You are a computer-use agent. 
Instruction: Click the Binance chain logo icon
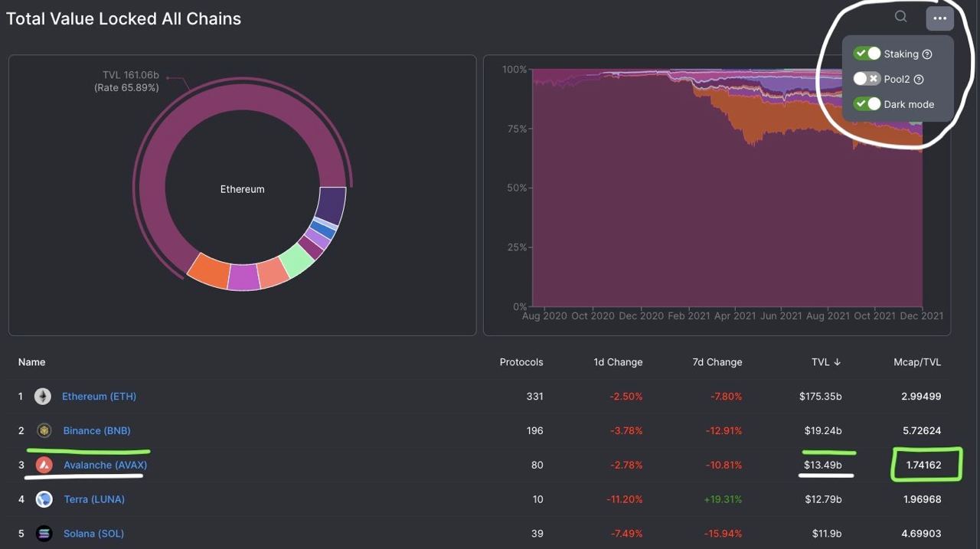click(44, 430)
